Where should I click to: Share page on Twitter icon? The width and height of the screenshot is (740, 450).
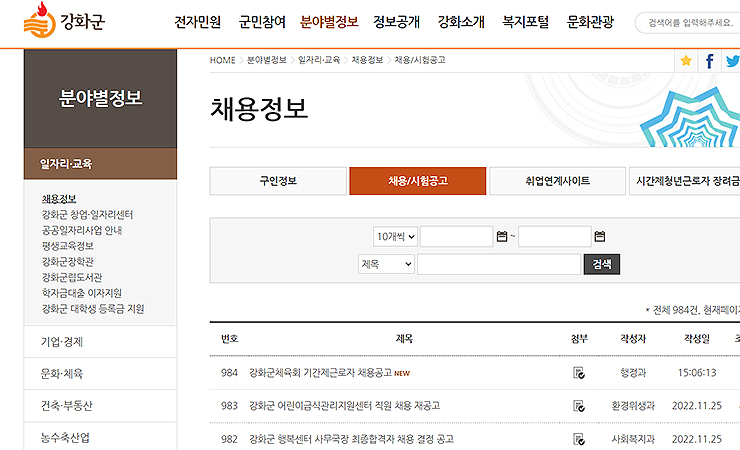[x=732, y=60]
